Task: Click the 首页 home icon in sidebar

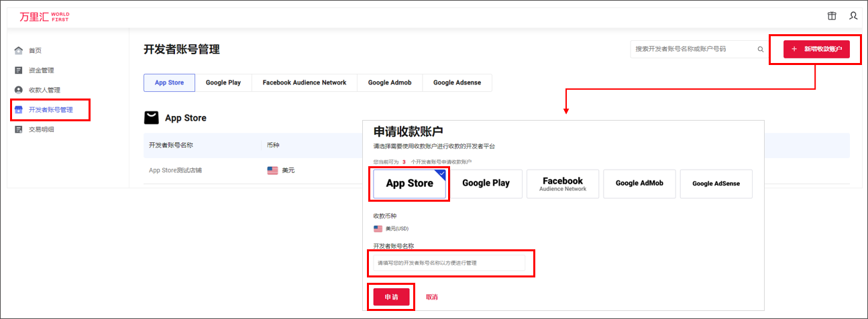Action: coord(19,50)
